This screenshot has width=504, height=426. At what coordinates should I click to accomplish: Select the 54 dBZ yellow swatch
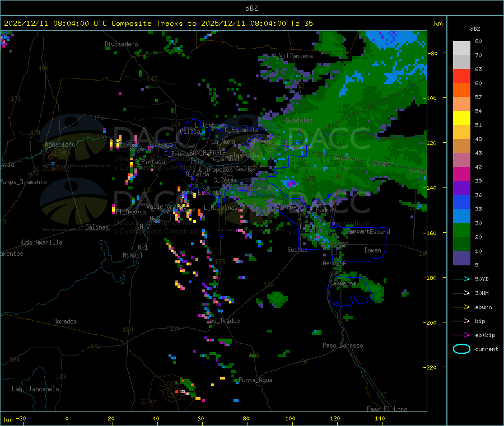[x=461, y=118]
